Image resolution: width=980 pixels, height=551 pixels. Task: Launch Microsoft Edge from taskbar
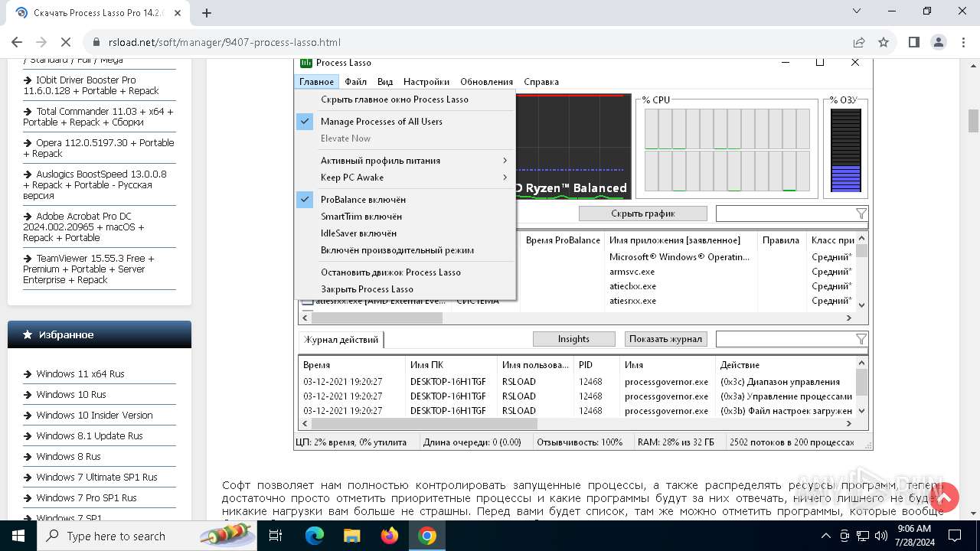(315, 536)
